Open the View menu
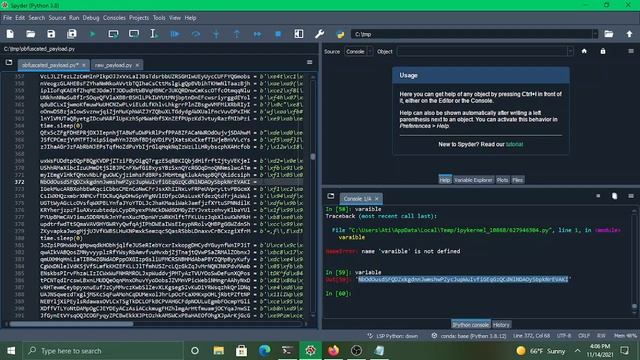640x360 pixels. click(175, 18)
